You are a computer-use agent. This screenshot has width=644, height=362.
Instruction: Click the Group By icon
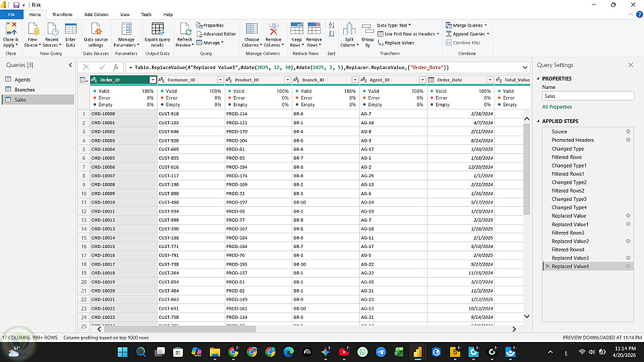pos(367,35)
